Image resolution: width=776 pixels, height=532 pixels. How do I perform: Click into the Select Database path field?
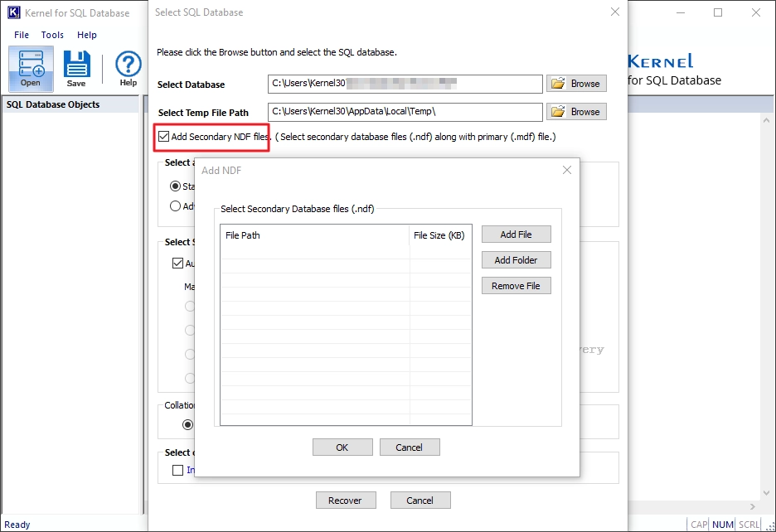[405, 84]
